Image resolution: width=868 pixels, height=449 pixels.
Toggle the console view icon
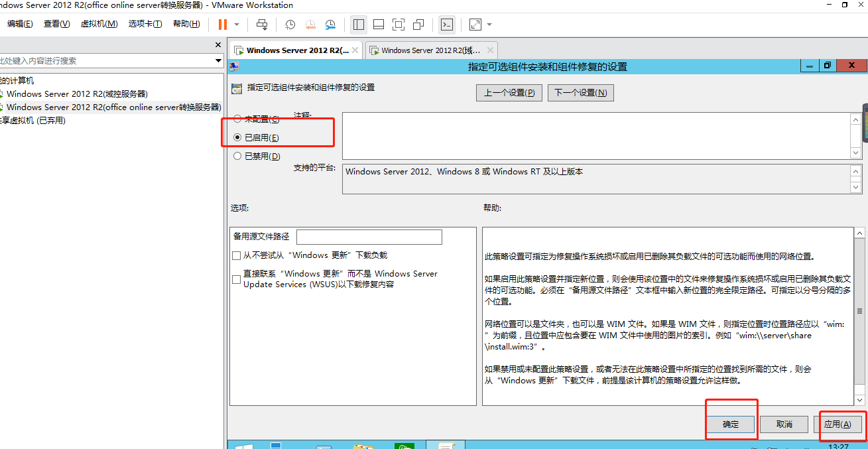point(447,25)
